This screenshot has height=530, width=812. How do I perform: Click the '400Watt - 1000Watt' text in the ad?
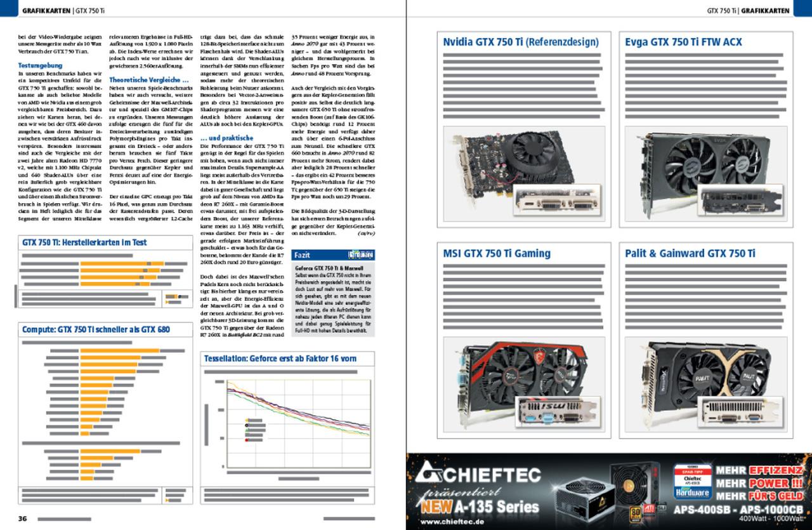tap(771, 519)
